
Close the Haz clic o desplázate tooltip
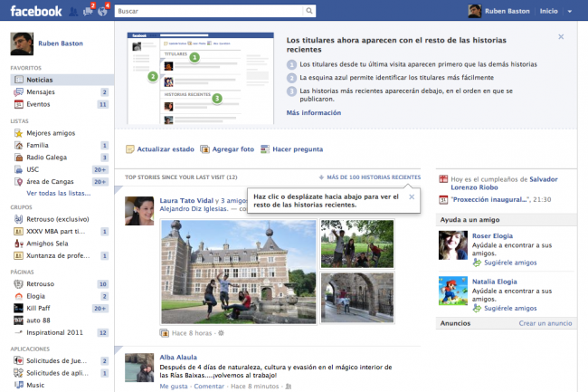tap(412, 197)
